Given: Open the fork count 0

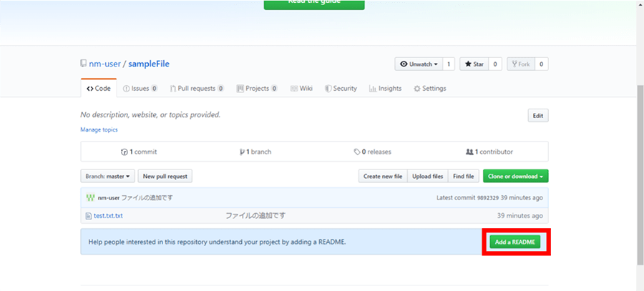Looking at the screenshot, I should [x=542, y=64].
